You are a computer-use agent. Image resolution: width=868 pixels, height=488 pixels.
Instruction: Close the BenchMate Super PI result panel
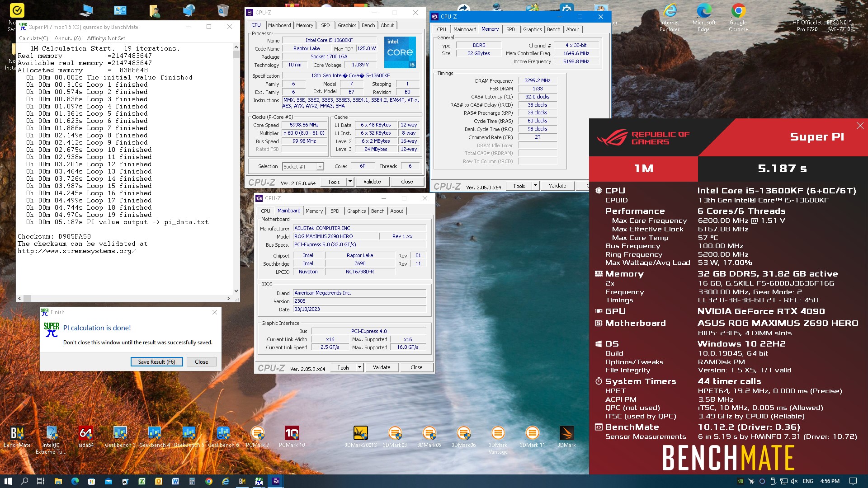(860, 126)
